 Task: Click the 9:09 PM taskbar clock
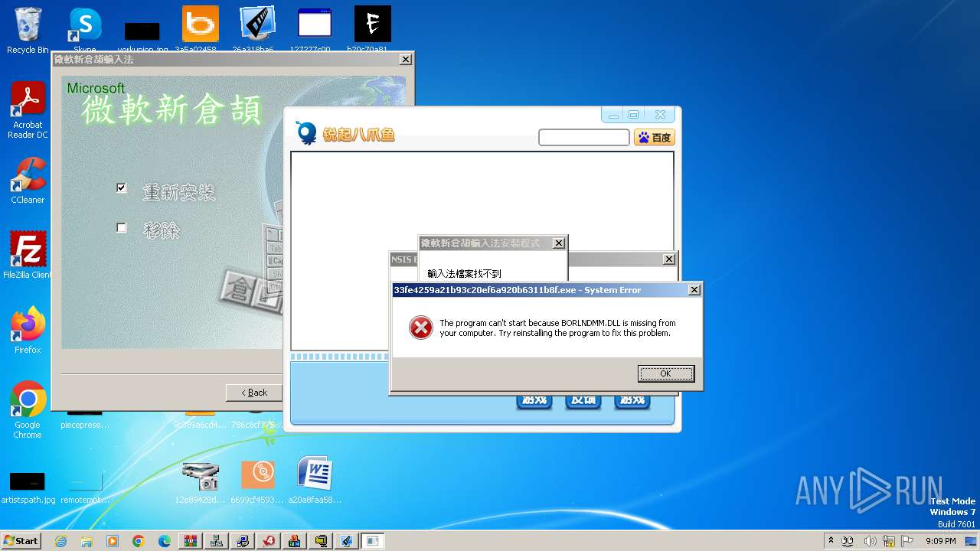[940, 541]
